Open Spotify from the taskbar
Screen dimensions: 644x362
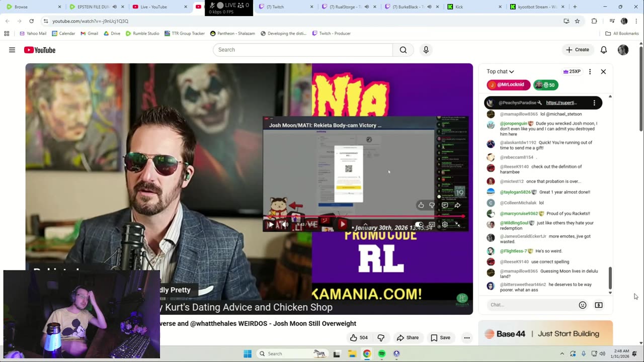pos(381,353)
